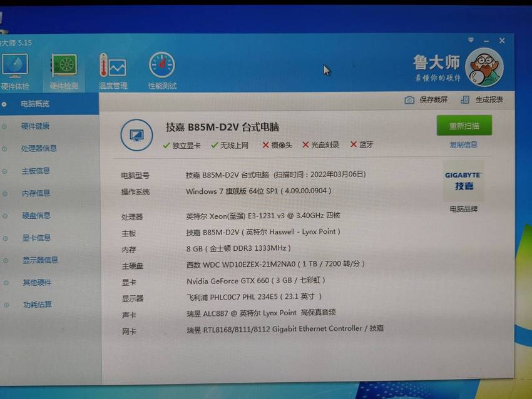
Task: View 内存信息 in the sidebar
Action: coord(36,193)
